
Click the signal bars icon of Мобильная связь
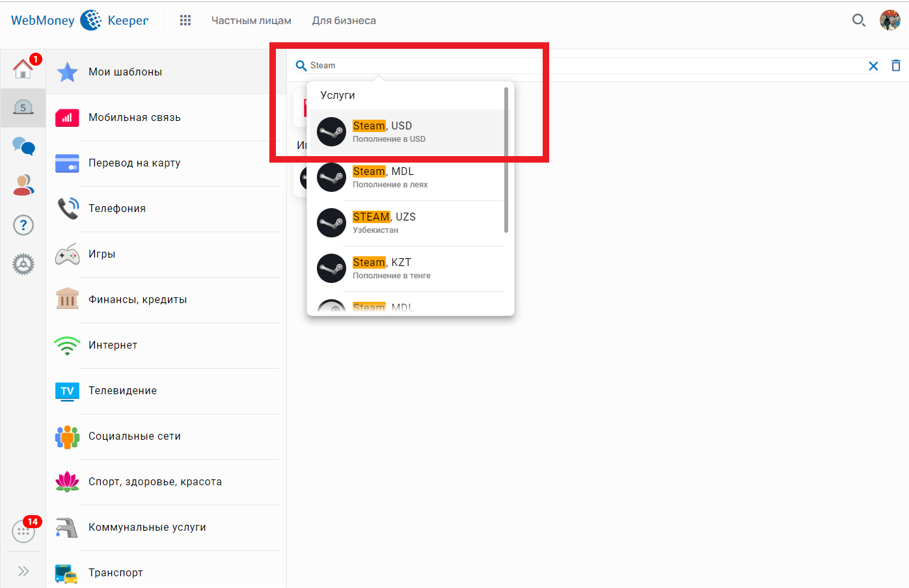coord(67,118)
